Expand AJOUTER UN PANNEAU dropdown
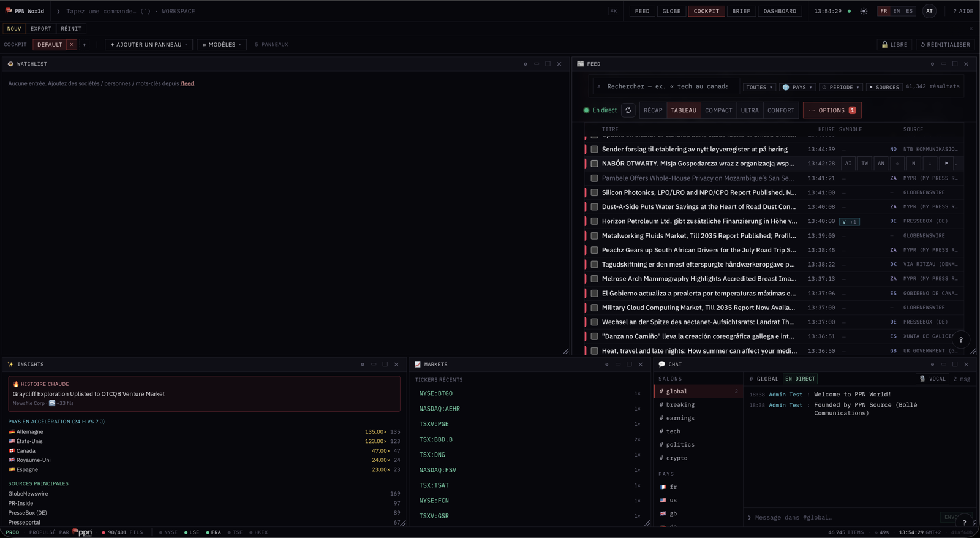This screenshot has height=538, width=980. click(149, 45)
